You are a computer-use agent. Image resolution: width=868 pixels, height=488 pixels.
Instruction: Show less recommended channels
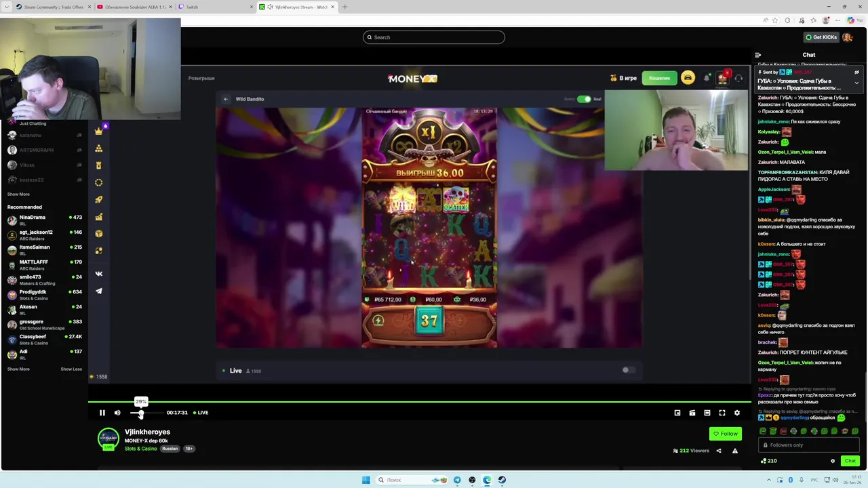(x=71, y=369)
